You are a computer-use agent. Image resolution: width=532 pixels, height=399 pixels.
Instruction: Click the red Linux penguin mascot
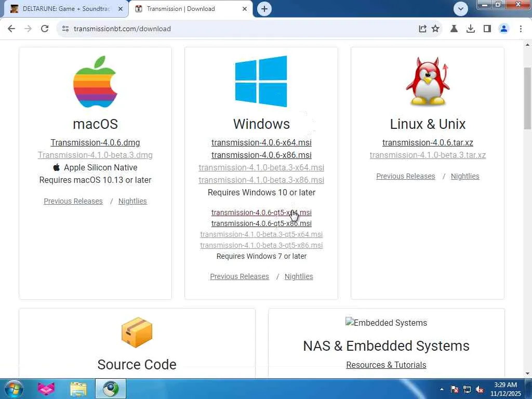[428, 81]
